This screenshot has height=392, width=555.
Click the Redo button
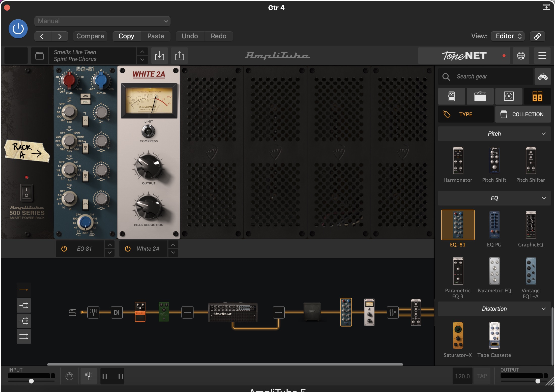[218, 36]
